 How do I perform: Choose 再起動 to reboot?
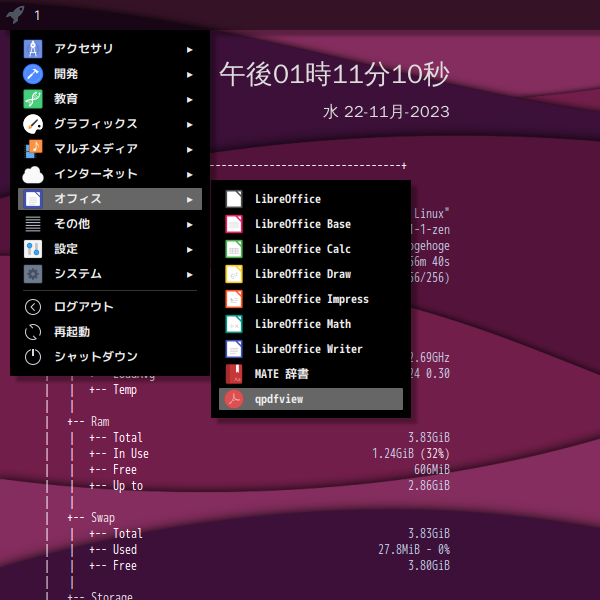coord(110,332)
